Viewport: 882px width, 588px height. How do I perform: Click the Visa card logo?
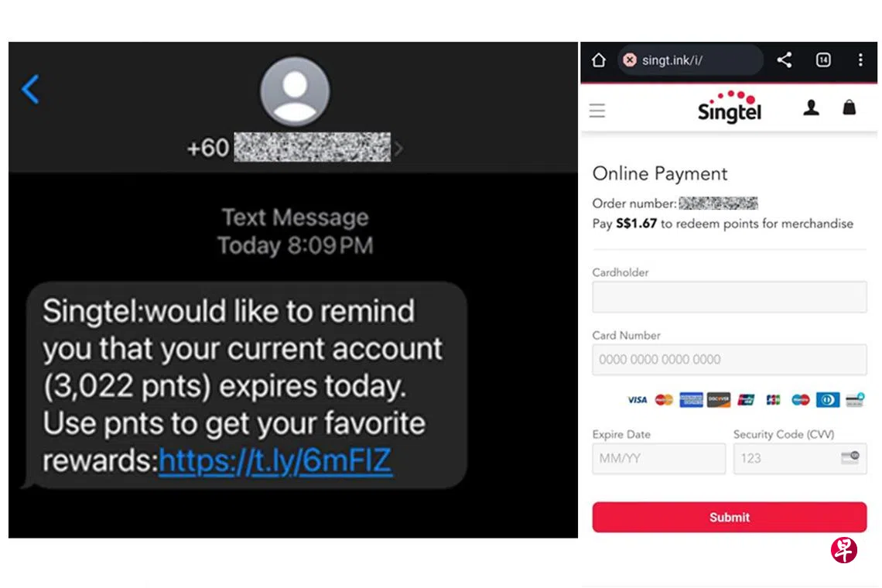point(638,399)
